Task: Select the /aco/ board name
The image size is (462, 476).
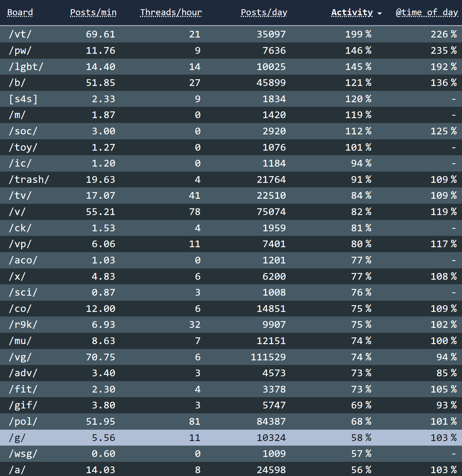Action: tap(23, 260)
